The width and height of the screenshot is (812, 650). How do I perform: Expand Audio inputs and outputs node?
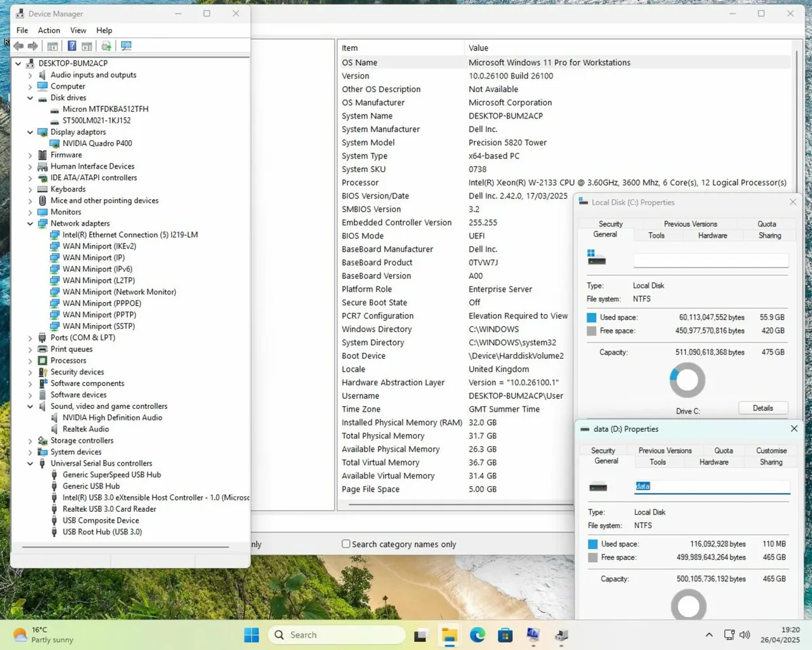30,75
